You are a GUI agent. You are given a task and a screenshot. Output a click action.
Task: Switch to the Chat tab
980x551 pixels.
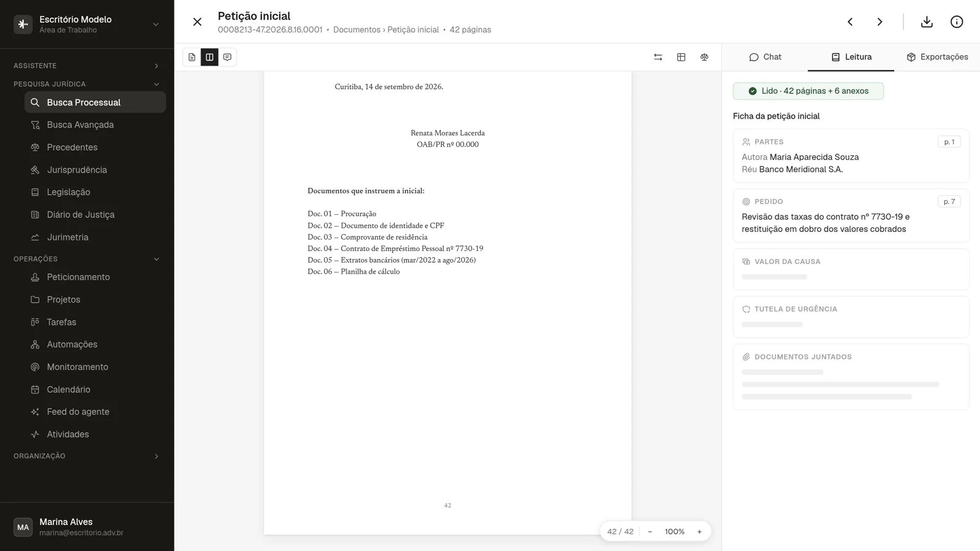765,57
